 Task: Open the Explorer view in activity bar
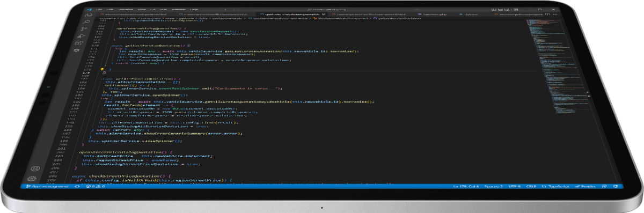click(x=88, y=15)
